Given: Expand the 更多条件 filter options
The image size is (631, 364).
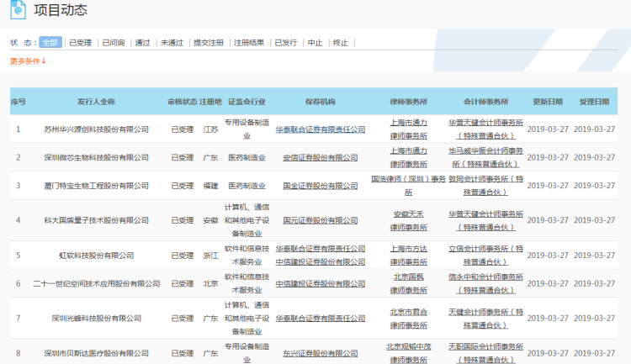Looking at the screenshot, I should 28,61.
